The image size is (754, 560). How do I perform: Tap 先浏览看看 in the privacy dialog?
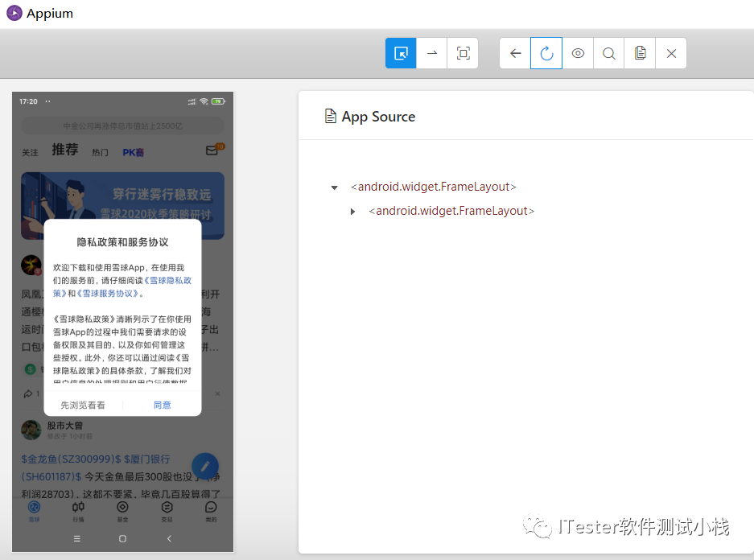coord(83,405)
